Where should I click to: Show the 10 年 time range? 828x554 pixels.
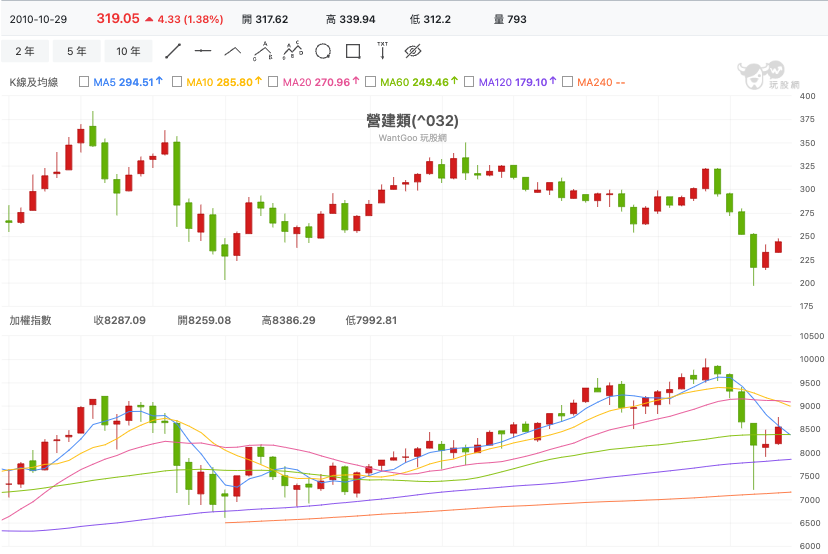pos(128,51)
